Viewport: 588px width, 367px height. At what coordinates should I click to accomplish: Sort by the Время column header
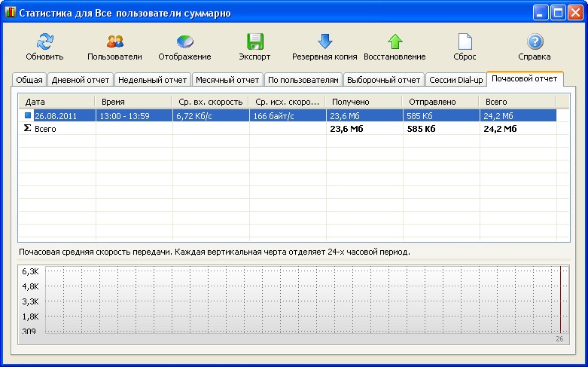click(x=134, y=102)
